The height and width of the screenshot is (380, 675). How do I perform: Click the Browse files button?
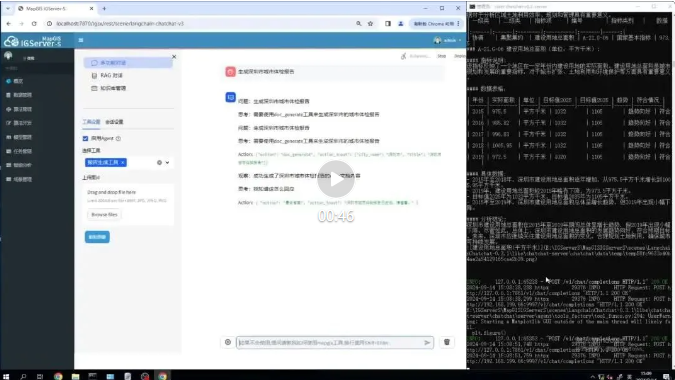coord(104,214)
